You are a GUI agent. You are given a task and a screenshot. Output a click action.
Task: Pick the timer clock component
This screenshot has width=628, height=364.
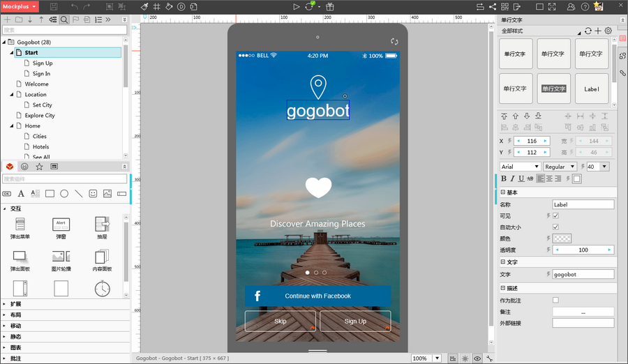(102, 288)
